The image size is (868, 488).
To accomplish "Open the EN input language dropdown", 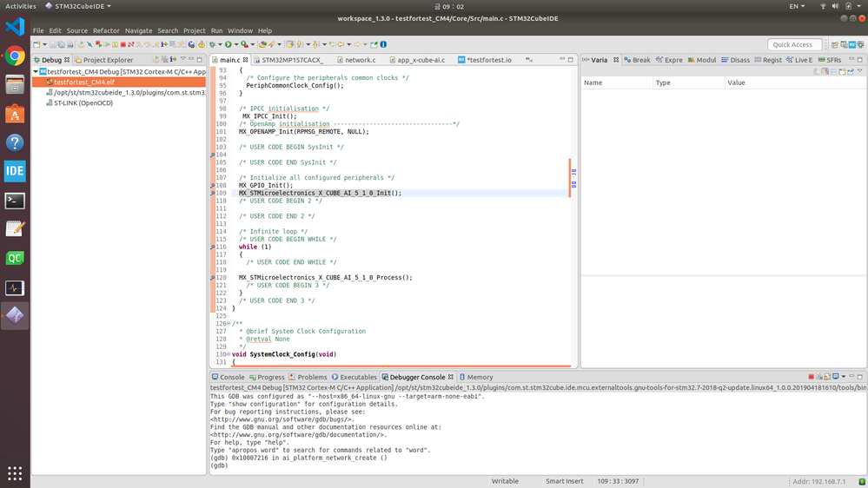I will (x=797, y=6).
